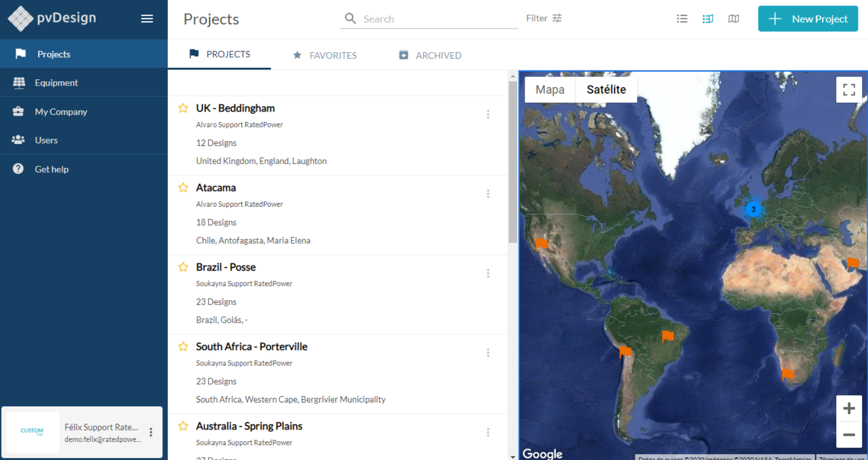This screenshot has width=868, height=460.
Task: Click the orange flag in central Brazil
Action: [x=668, y=336]
